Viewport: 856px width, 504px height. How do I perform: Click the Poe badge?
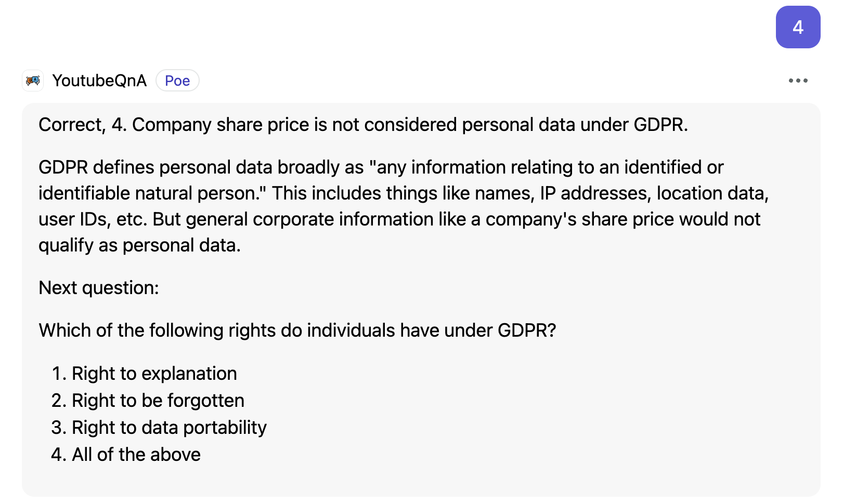177,81
